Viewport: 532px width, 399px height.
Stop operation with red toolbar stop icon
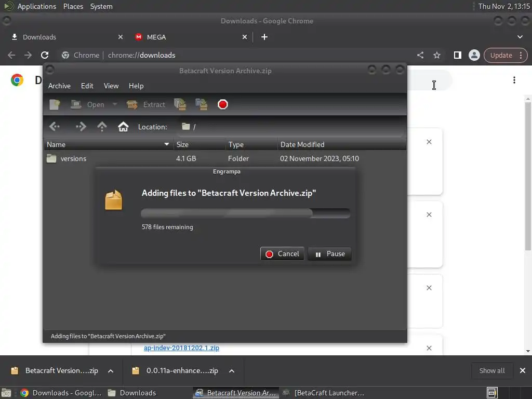pos(222,104)
